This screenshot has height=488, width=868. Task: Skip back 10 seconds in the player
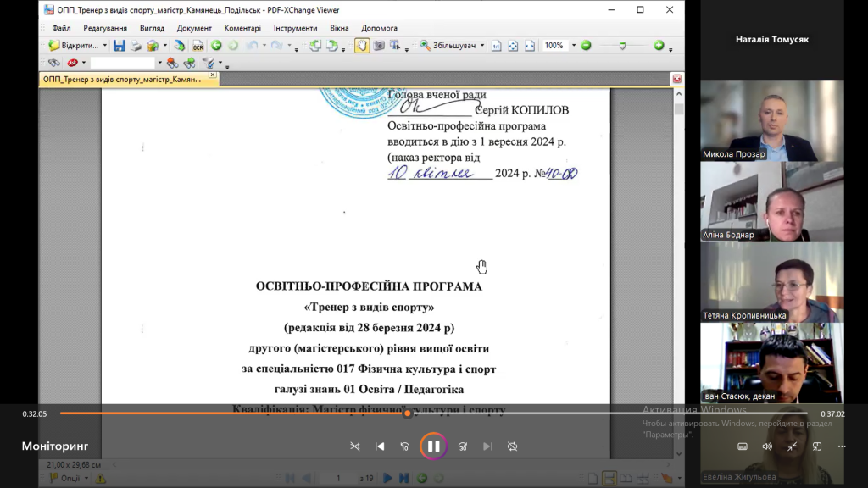(x=405, y=446)
